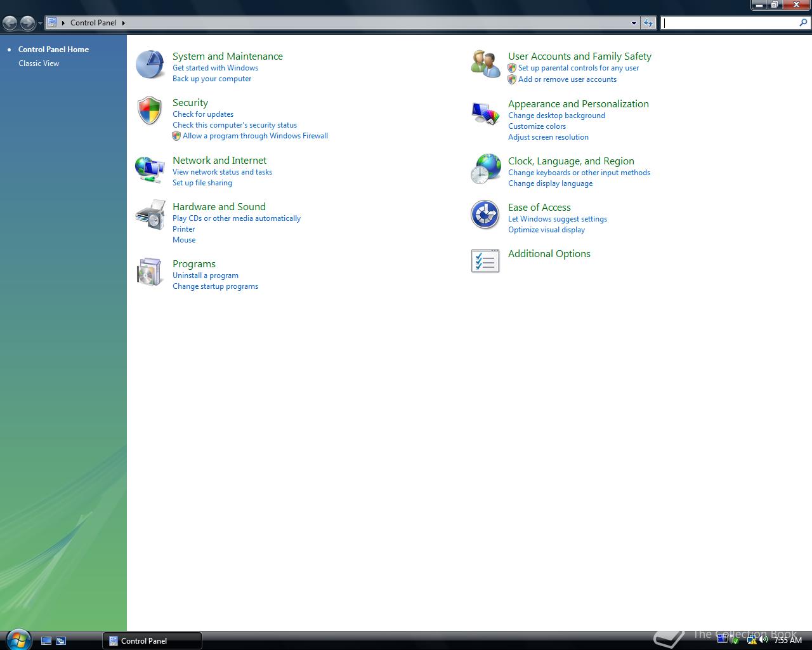Click the Control Panel icon in address bar
The width and height of the screenshot is (812, 650).
pyautogui.click(x=52, y=22)
